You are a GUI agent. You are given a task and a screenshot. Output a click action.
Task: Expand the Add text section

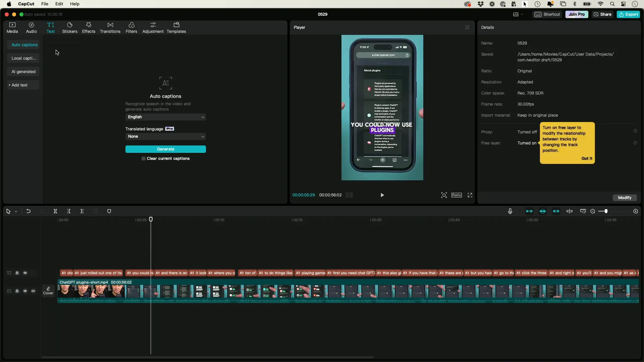(23, 85)
